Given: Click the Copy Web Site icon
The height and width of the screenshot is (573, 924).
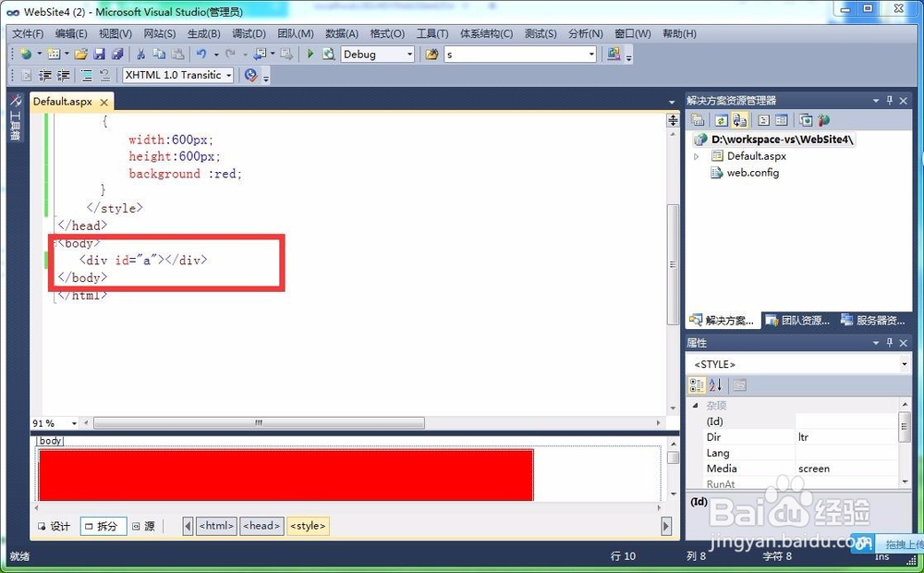Looking at the screenshot, I should tap(806, 120).
